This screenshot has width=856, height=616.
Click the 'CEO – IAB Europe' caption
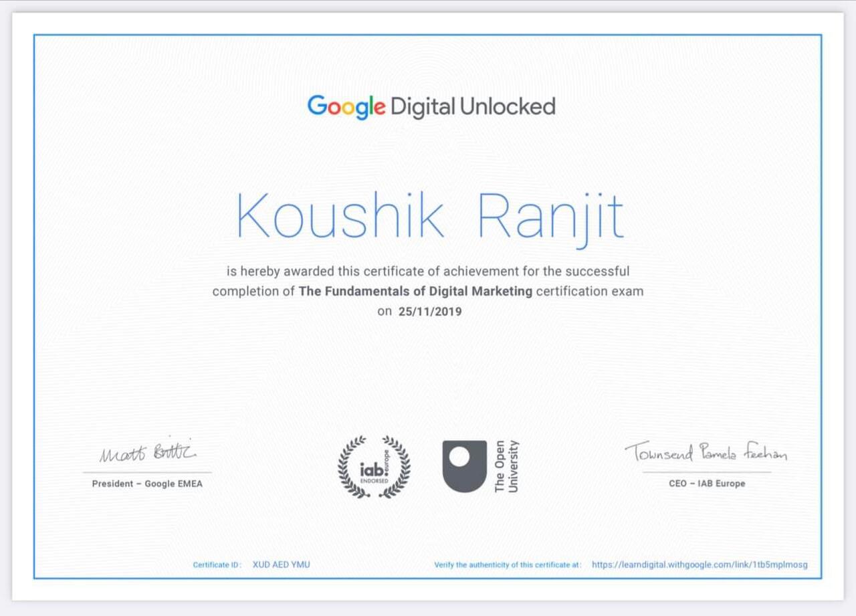[707, 484]
